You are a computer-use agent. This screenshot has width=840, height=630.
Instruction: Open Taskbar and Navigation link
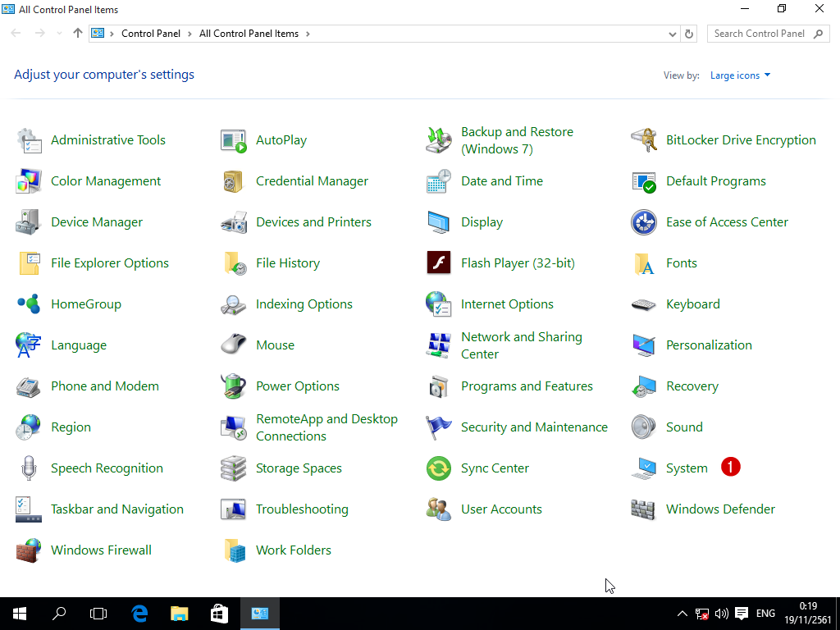(117, 509)
